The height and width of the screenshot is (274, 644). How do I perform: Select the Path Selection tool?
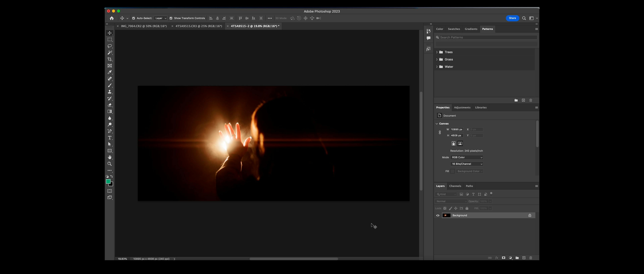(110, 144)
